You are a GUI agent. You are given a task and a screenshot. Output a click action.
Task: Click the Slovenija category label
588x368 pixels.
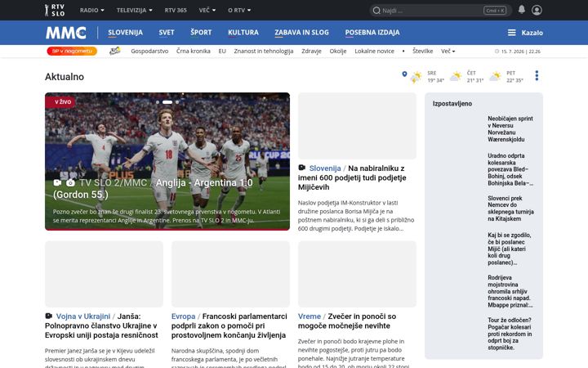(325, 168)
